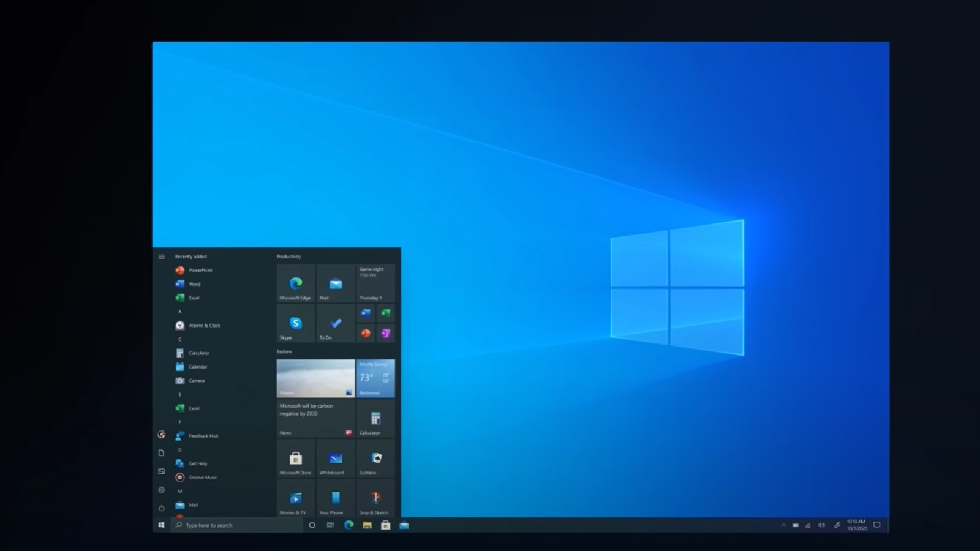The height and width of the screenshot is (551, 980).
Task: Open Task View on the taskbar
Action: 330,525
